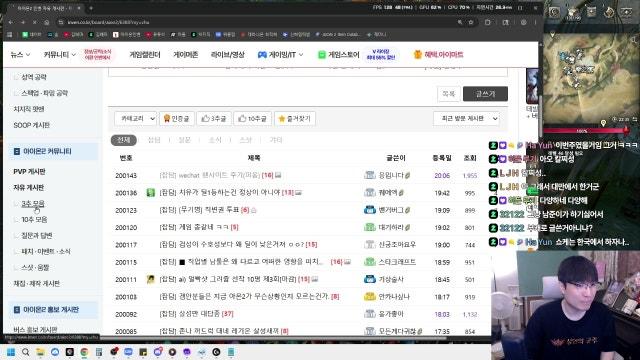Select the 전체 category tab
Image resolution: width=640 pixels, height=360 pixels.
pyautogui.click(x=124, y=140)
